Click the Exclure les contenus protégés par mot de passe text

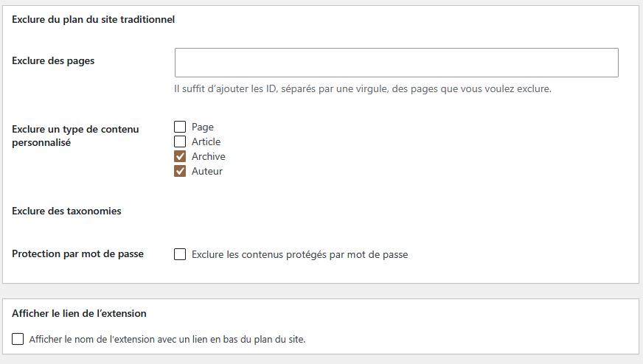300,254
